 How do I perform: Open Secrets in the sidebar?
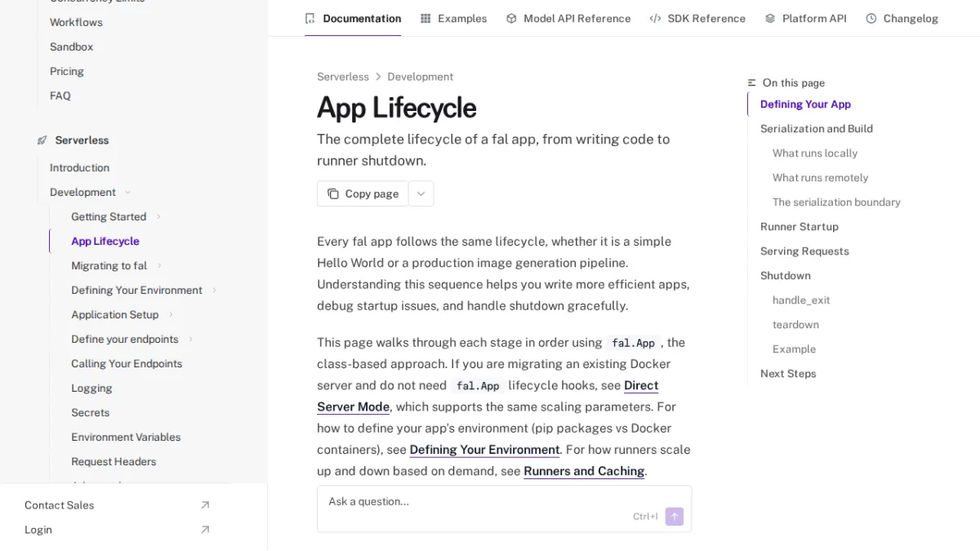[x=90, y=412]
